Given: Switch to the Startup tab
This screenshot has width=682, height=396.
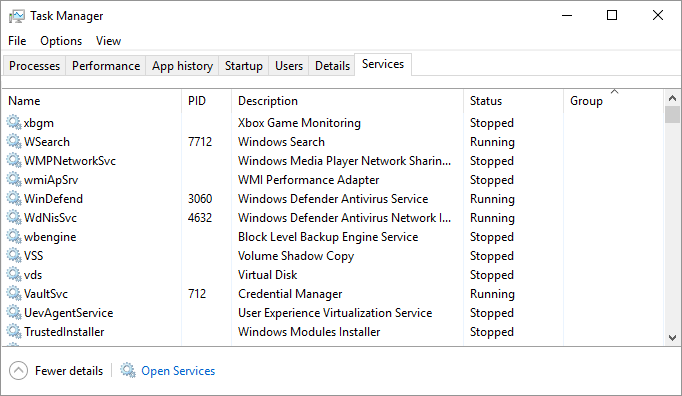Looking at the screenshot, I should [244, 66].
